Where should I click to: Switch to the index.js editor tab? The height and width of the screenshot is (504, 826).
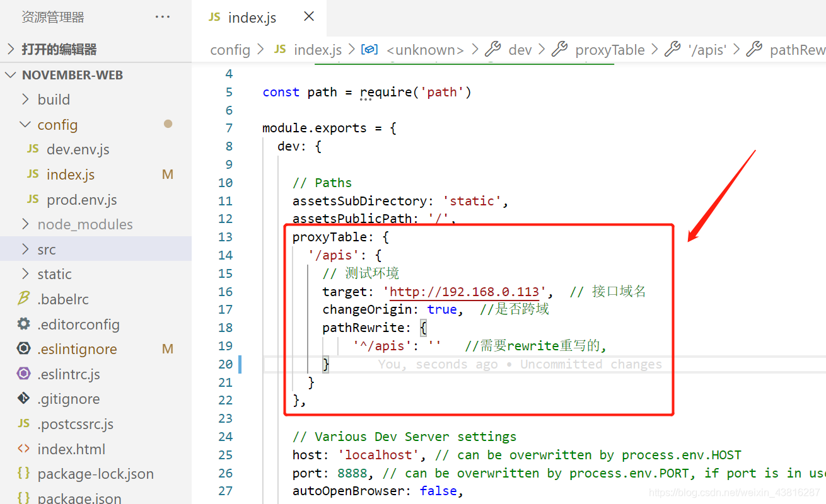(x=259, y=17)
